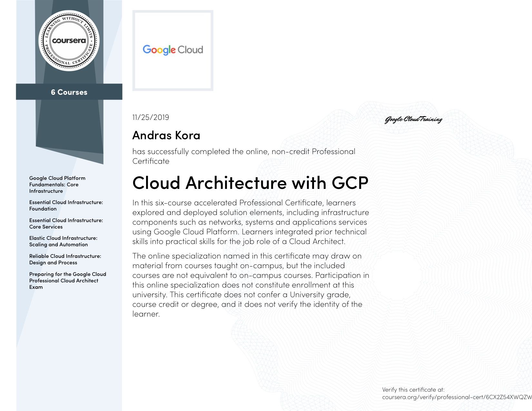532x411 pixels.
Task: Click the Google Cloud Training signature
Action: click(x=413, y=120)
